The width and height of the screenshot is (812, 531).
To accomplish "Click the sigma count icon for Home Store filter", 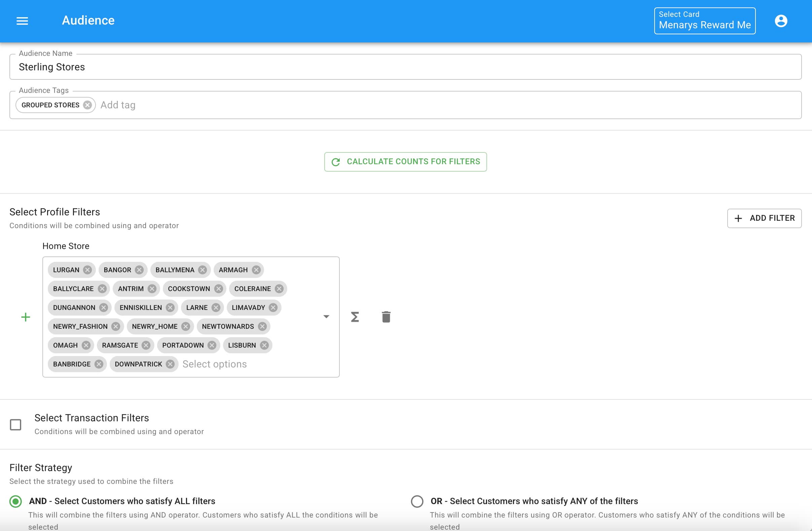I will coord(355,317).
